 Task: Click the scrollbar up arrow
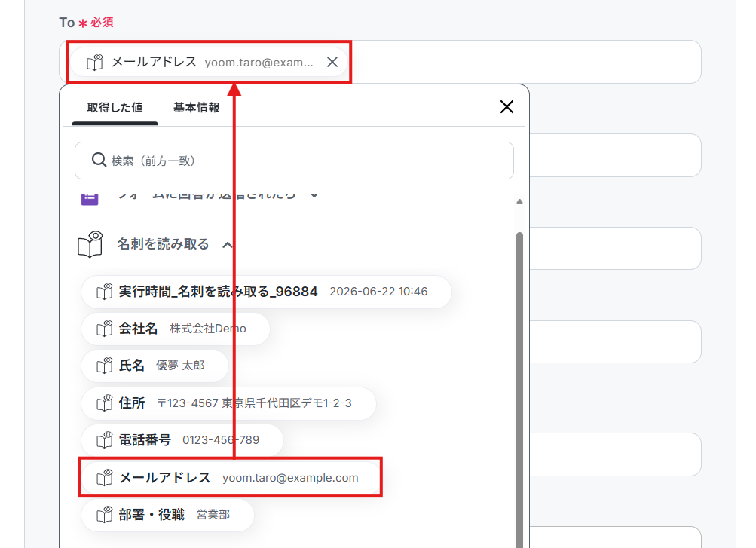[519, 201]
